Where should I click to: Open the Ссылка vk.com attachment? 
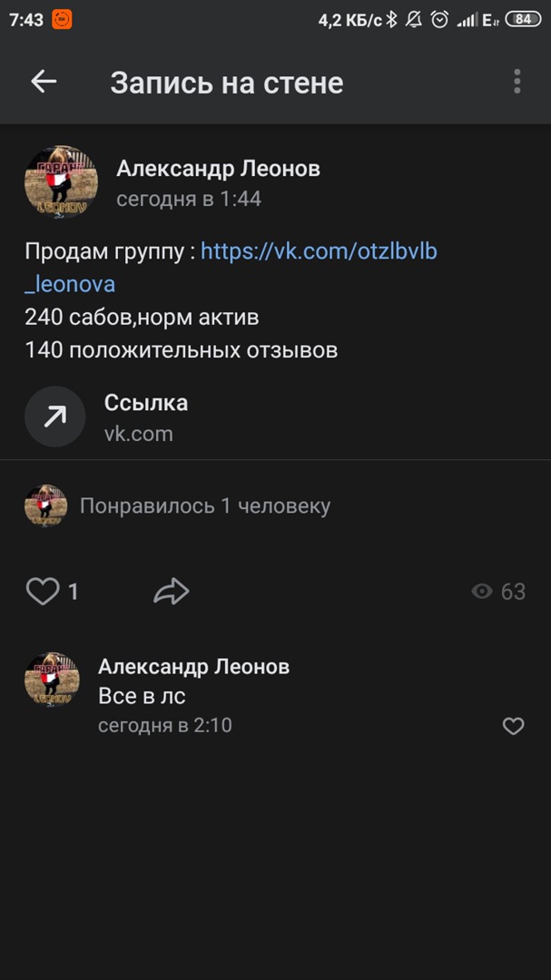pos(145,417)
